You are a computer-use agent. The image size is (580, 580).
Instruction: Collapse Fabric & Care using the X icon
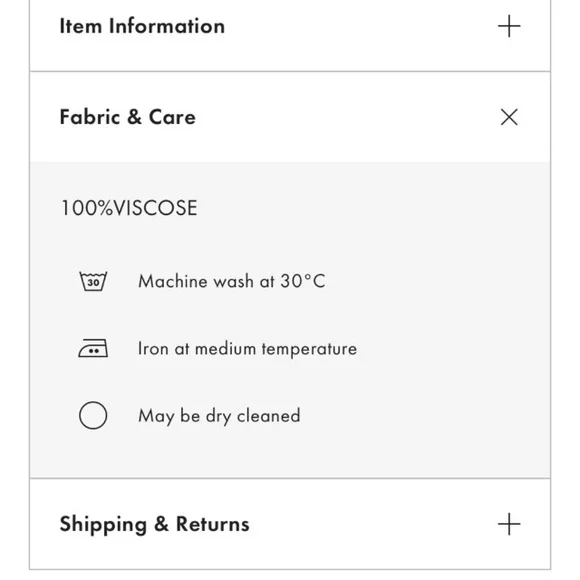click(509, 117)
